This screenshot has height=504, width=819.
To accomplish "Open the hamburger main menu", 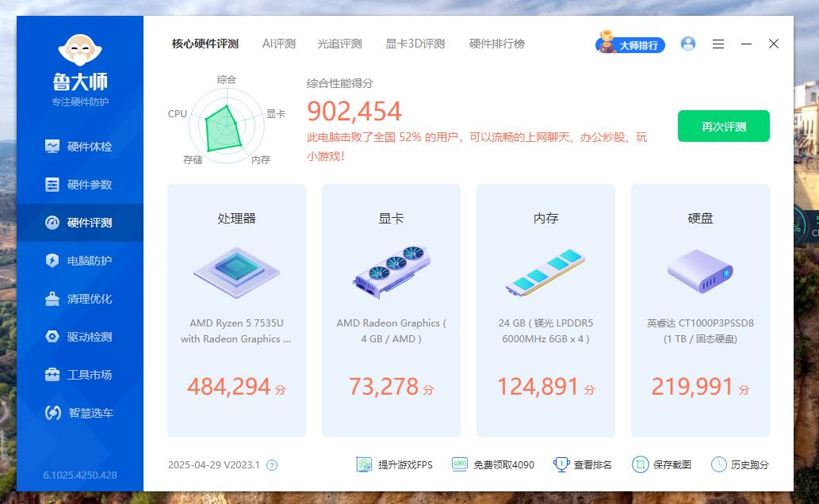I will pyautogui.click(x=718, y=44).
